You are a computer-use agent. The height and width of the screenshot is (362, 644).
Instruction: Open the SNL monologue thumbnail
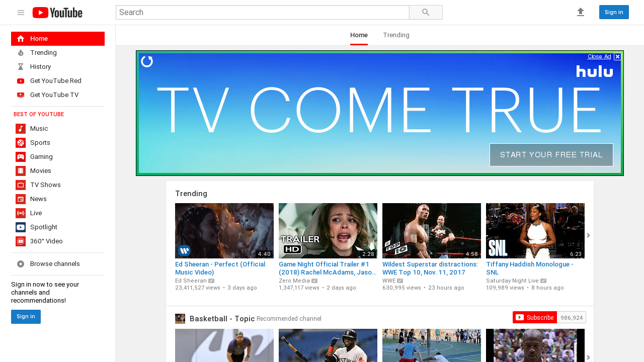[535, 231]
